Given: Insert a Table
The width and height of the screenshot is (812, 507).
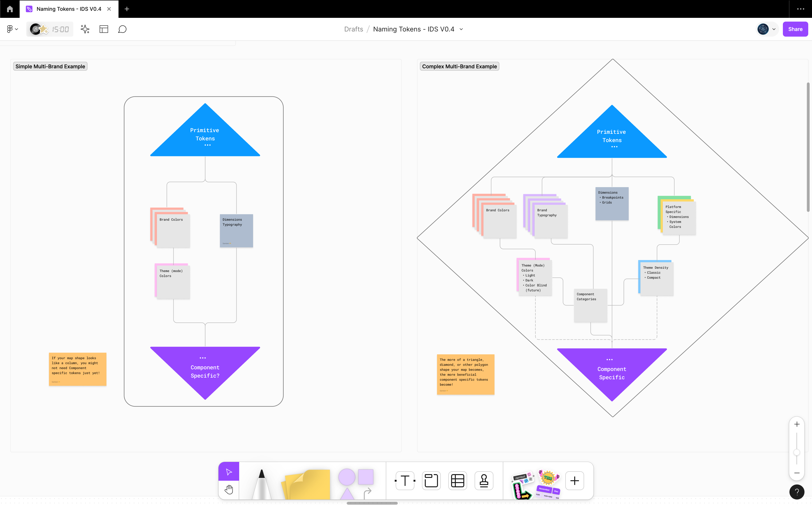Looking at the screenshot, I should point(457,480).
